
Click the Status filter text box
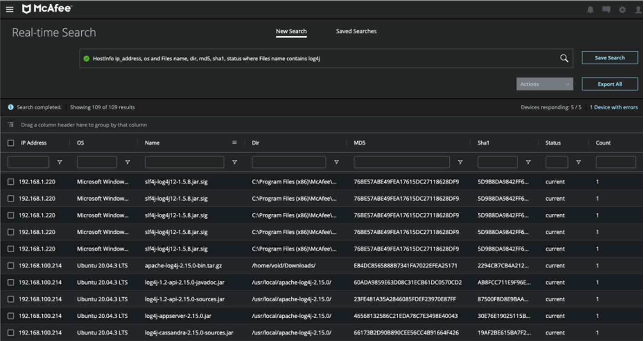point(557,162)
